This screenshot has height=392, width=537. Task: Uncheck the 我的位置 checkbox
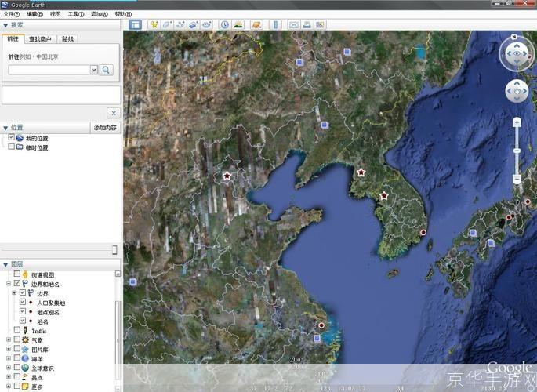pyautogui.click(x=11, y=137)
